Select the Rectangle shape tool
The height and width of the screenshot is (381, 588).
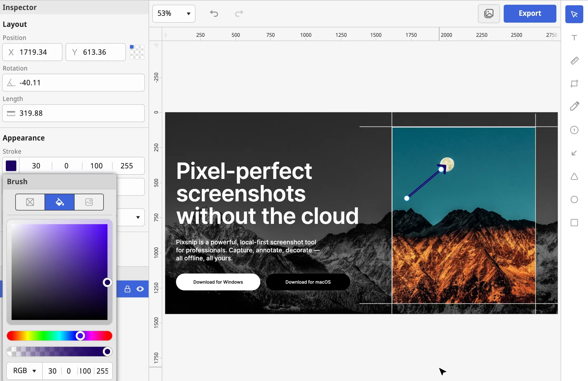pyautogui.click(x=574, y=223)
